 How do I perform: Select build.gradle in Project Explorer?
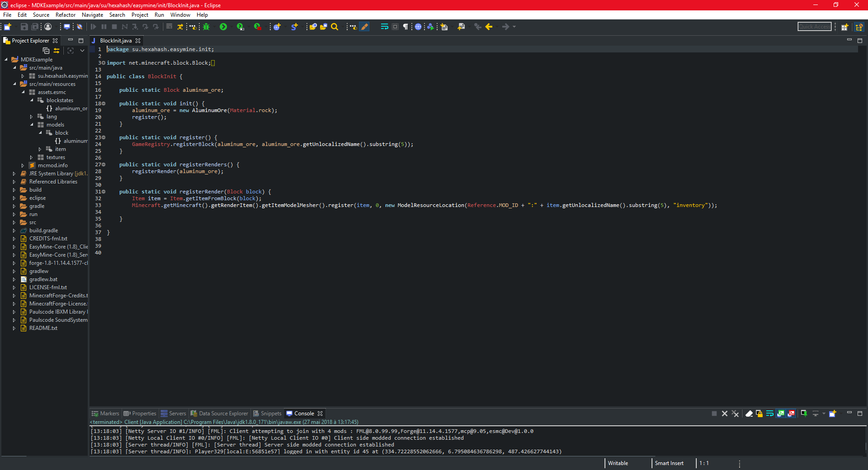point(43,230)
